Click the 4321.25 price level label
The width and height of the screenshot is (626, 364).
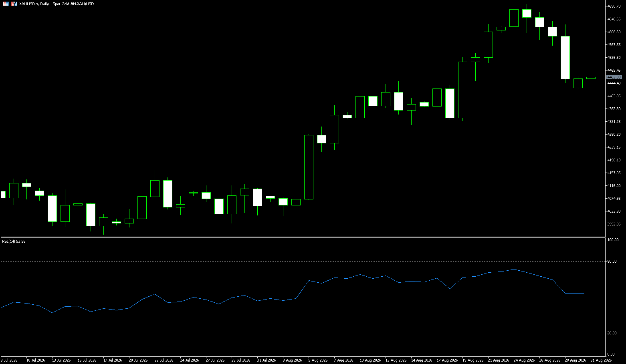click(614, 122)
